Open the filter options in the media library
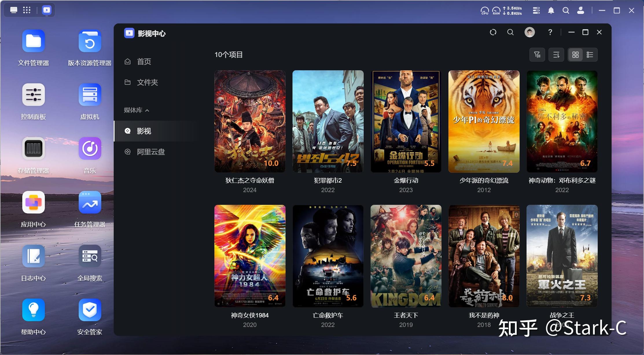644x355 pixels. pyautogui.click(x=537, y=54)
